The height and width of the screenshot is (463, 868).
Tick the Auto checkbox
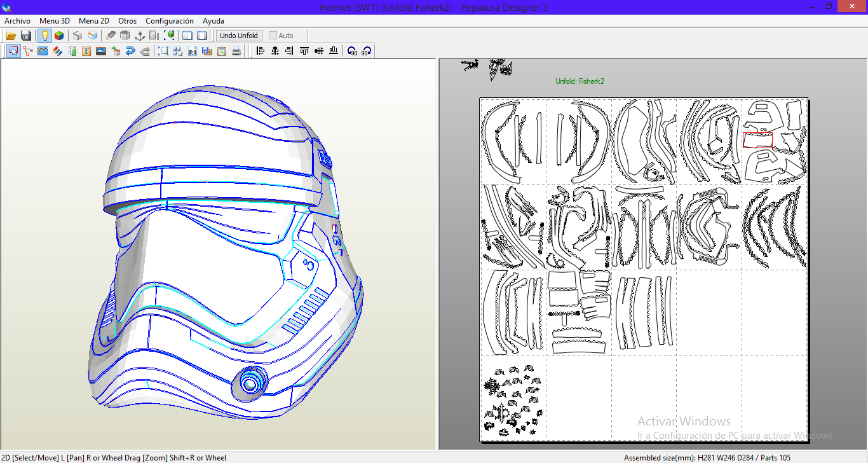273,36
